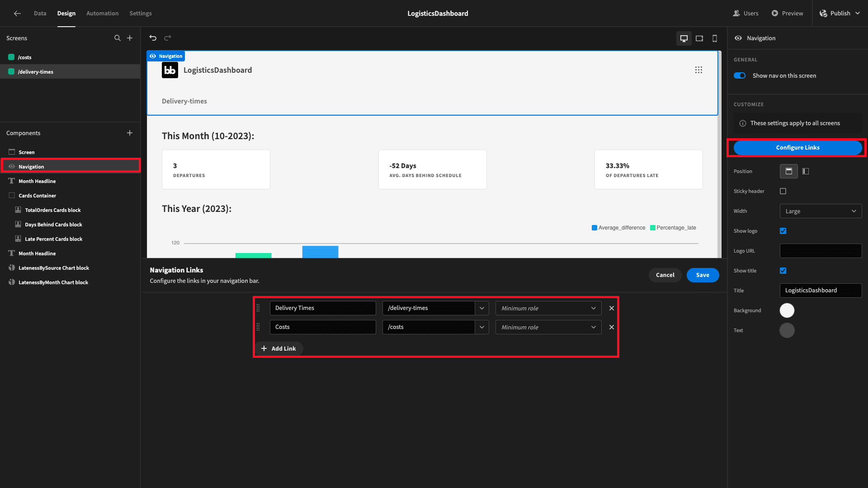This screenshot has height=488, width=868.
Task: Save the navigation links
Action: (703, 275)
